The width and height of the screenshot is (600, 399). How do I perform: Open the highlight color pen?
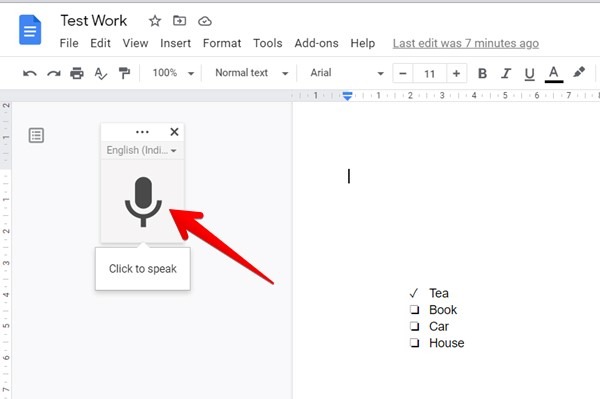coord(579,72)
